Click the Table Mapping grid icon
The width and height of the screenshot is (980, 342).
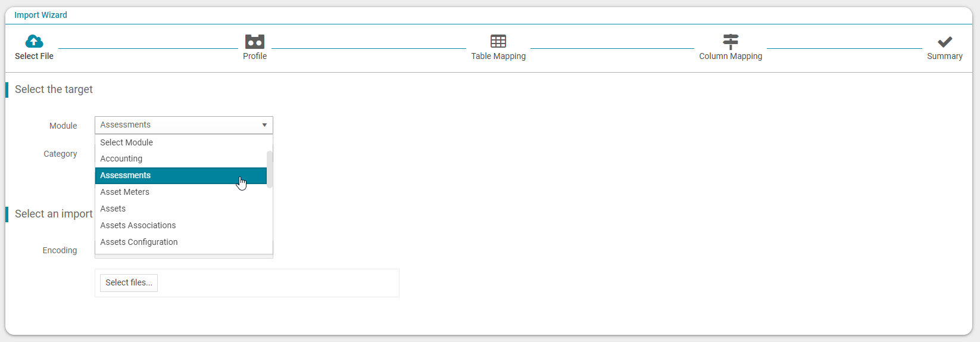coord(498,41)
